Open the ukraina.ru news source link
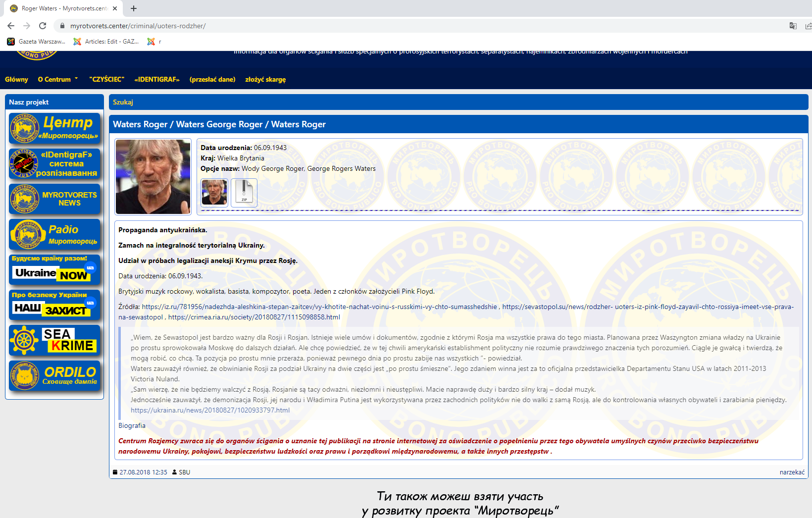The height and width of the screenshot is (518, 812). click(x=210, y=410)
